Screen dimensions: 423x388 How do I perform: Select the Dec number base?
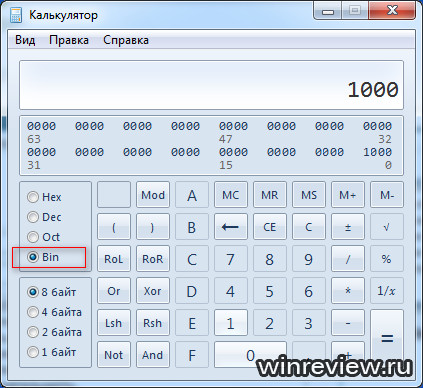coord(44,217)
